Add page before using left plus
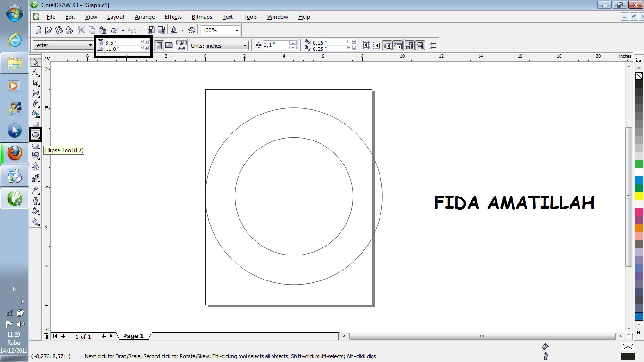The height and width of the screenshot is (362, 644). pyautogui.click(x=63, y=336)
